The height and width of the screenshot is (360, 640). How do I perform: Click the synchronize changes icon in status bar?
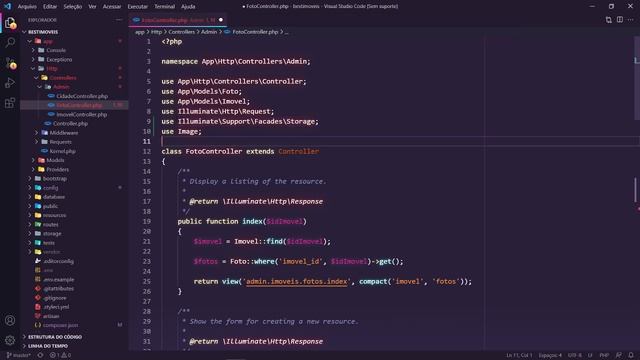40,355
